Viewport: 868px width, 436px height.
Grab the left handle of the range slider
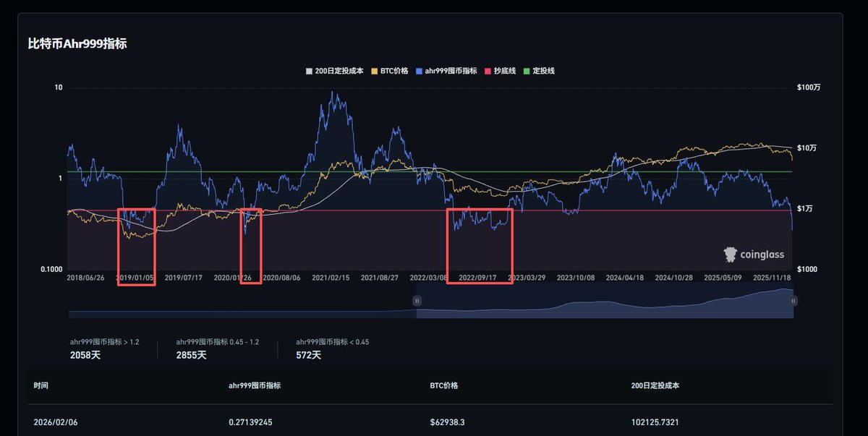417,300
